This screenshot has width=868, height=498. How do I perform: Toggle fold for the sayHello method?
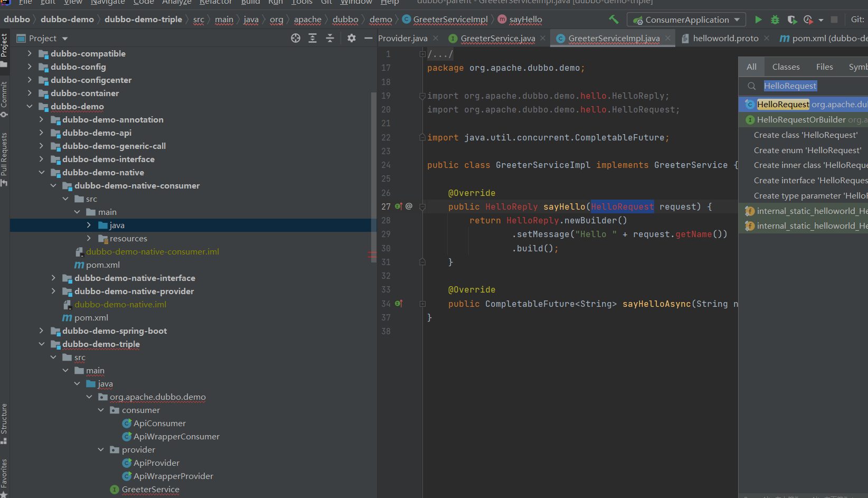pos(422,207)
